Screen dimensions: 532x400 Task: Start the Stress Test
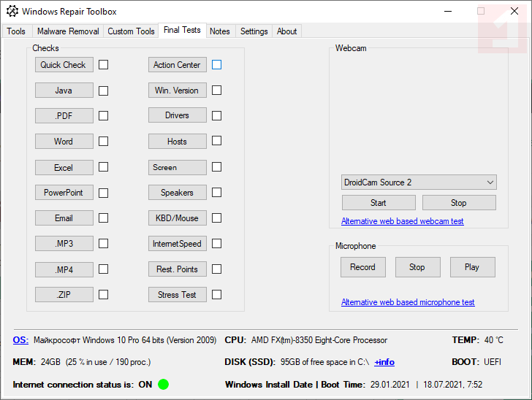tap(178, 295)
